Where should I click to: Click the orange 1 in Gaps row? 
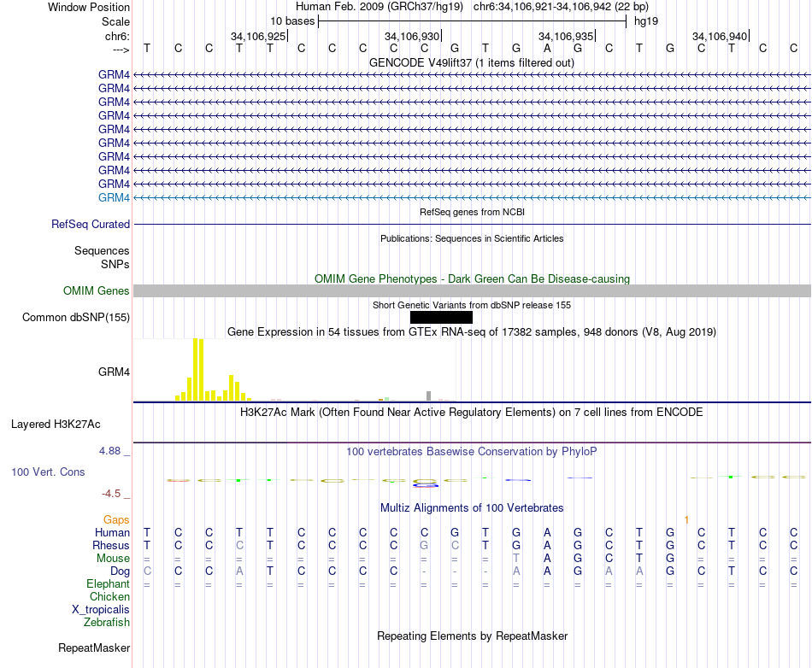tap(686, 520)
